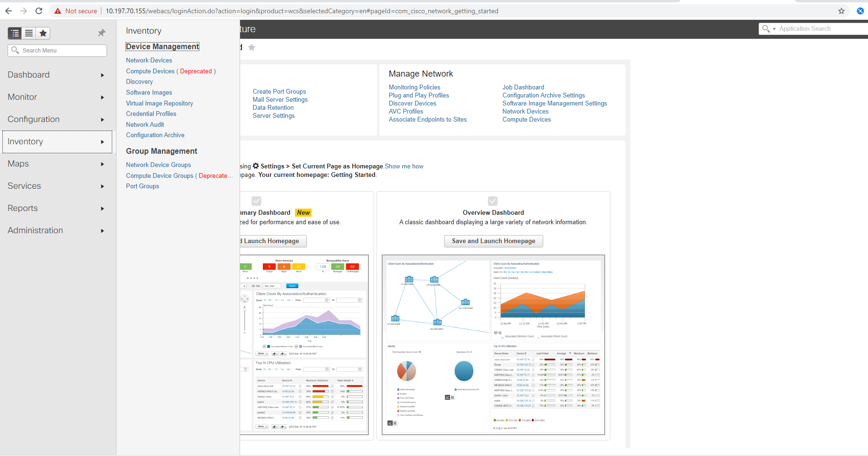The height and width of the screenshot is (456, 868).
Task: Click Summary Dashboard preview thumbnail
Action: 304,345
